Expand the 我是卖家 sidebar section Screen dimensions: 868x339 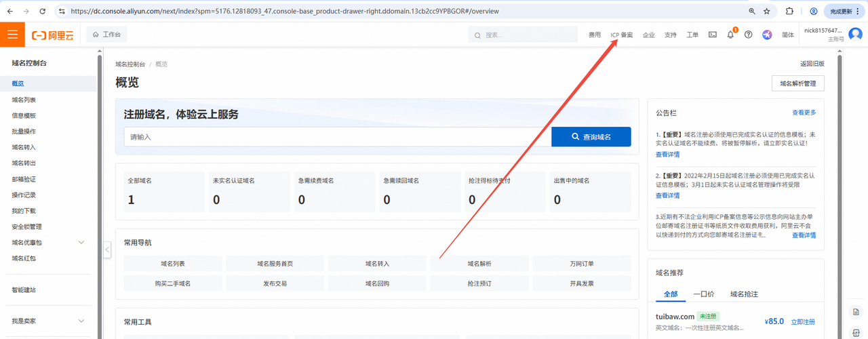(x=81, y=321)
